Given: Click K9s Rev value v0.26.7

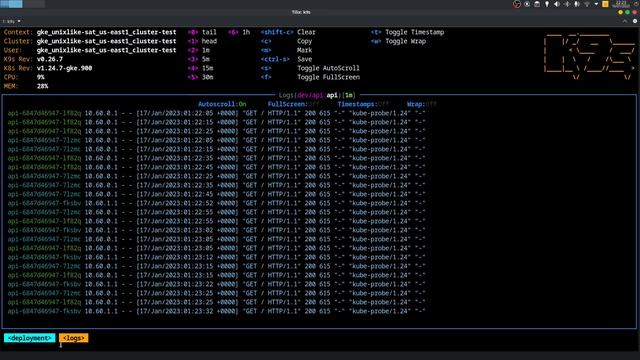Looking at the screenshot, I should click(50, 59).
